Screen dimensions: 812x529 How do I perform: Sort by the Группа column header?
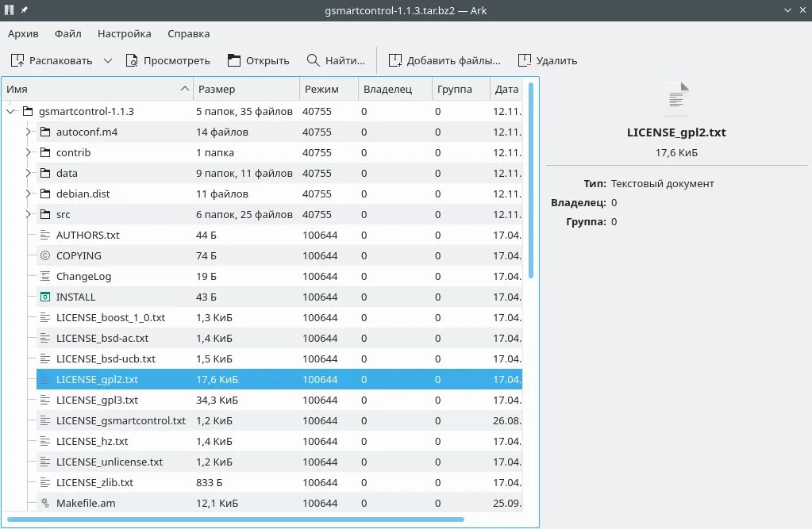click(x=461, y=89)
